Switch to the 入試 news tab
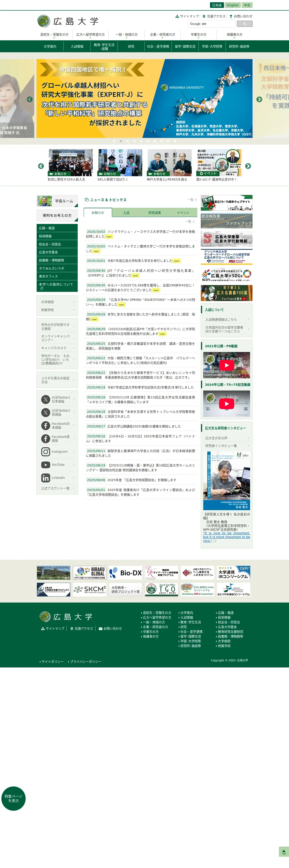Viewport: 289px width, 868px height. coord(126,213)
